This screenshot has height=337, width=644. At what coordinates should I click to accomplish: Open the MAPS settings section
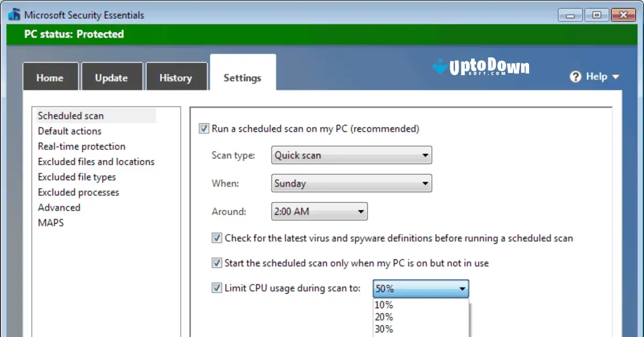pos(50,223)
